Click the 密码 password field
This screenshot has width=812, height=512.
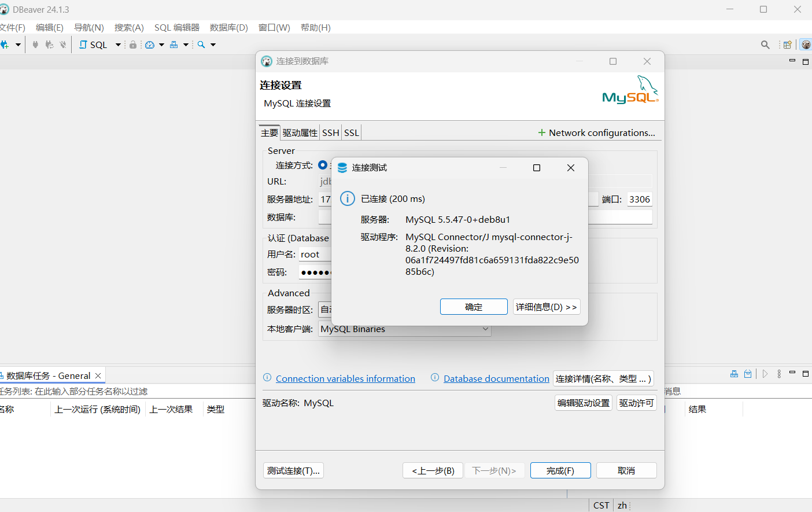click(315, 272)
